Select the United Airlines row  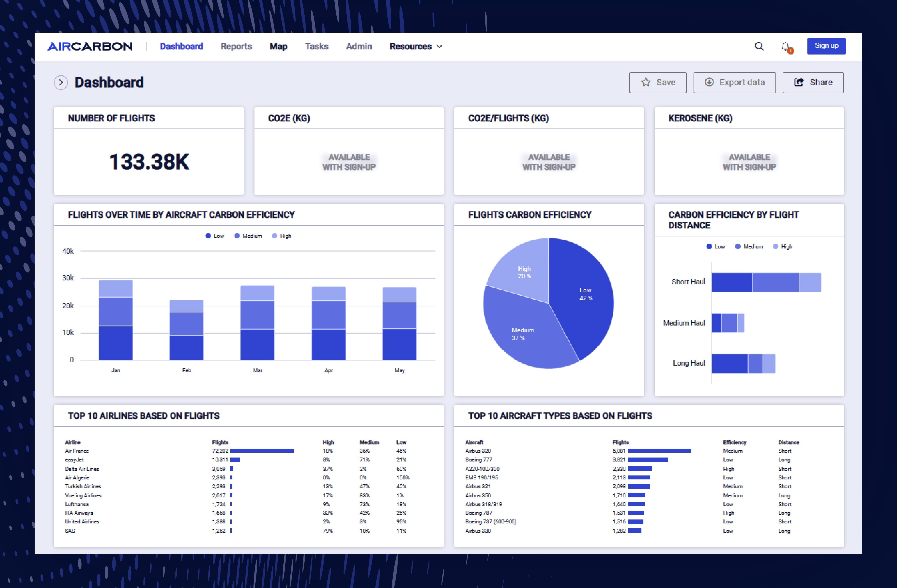pos(237,522)
